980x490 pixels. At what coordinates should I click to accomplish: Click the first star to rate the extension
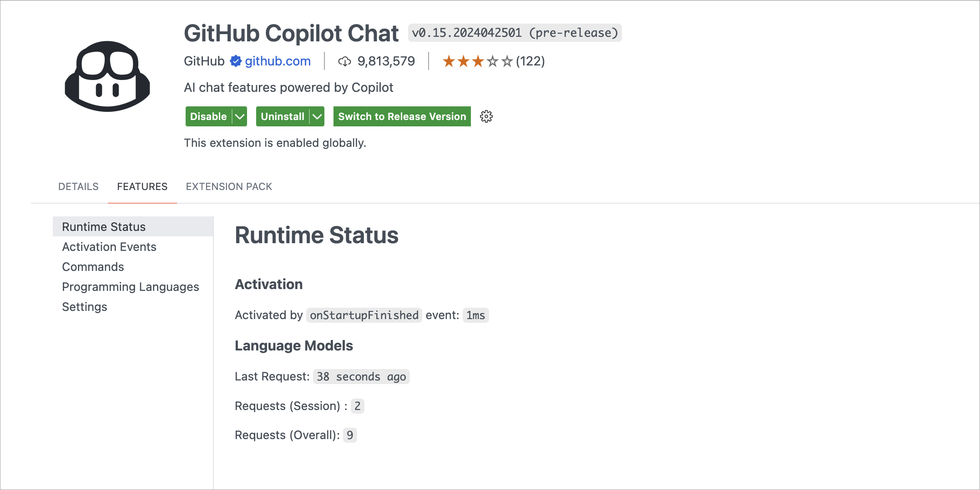448,61
